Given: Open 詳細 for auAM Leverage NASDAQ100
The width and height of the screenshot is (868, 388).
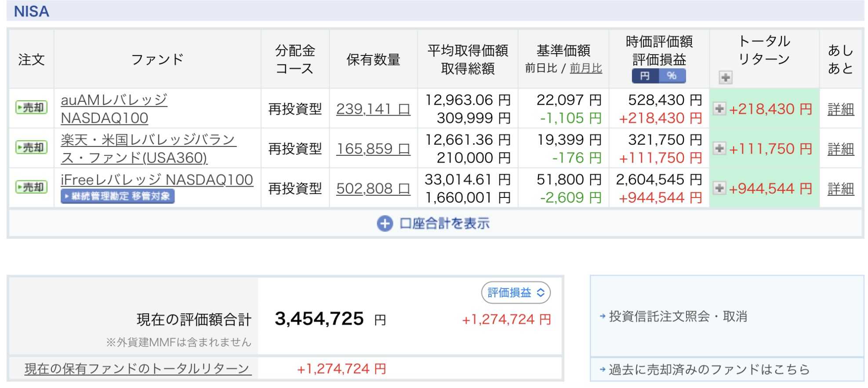Looking at the screenshot, I should (840, 109).
